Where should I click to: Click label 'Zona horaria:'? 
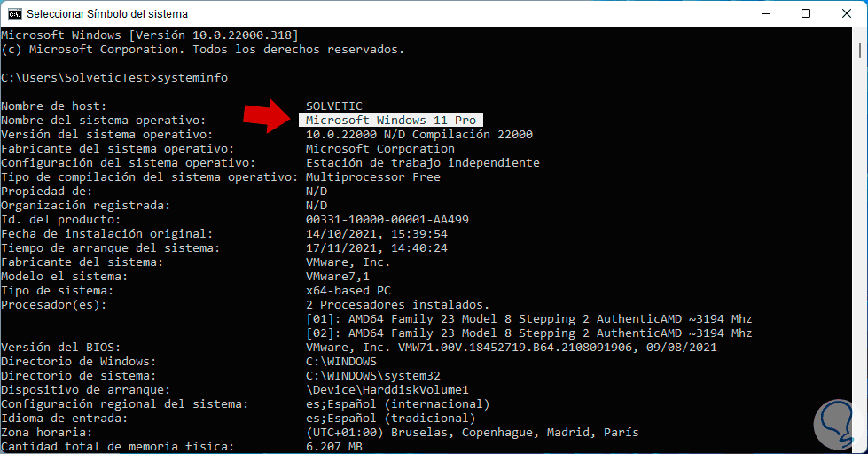pyautogui.click(x=46, y=433)
